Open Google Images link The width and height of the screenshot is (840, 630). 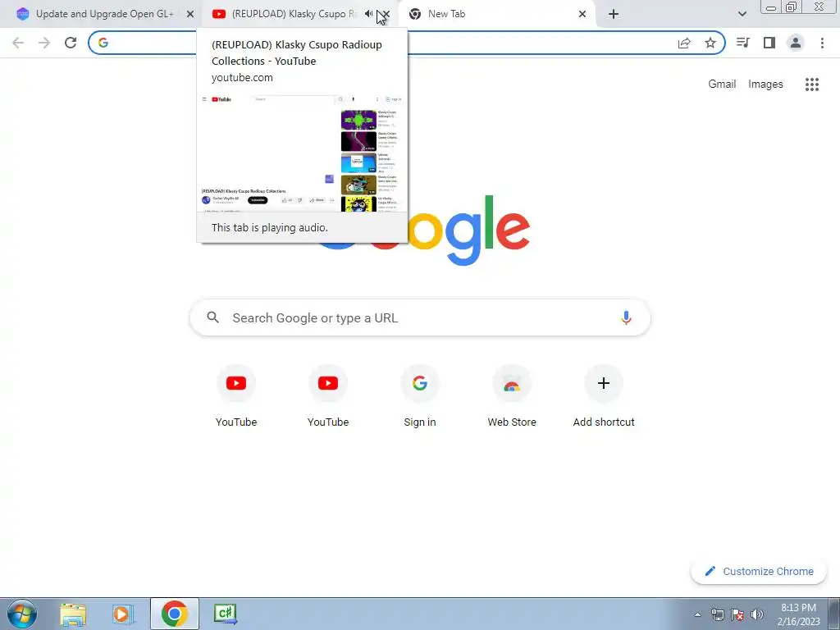(x=765, y=84)
